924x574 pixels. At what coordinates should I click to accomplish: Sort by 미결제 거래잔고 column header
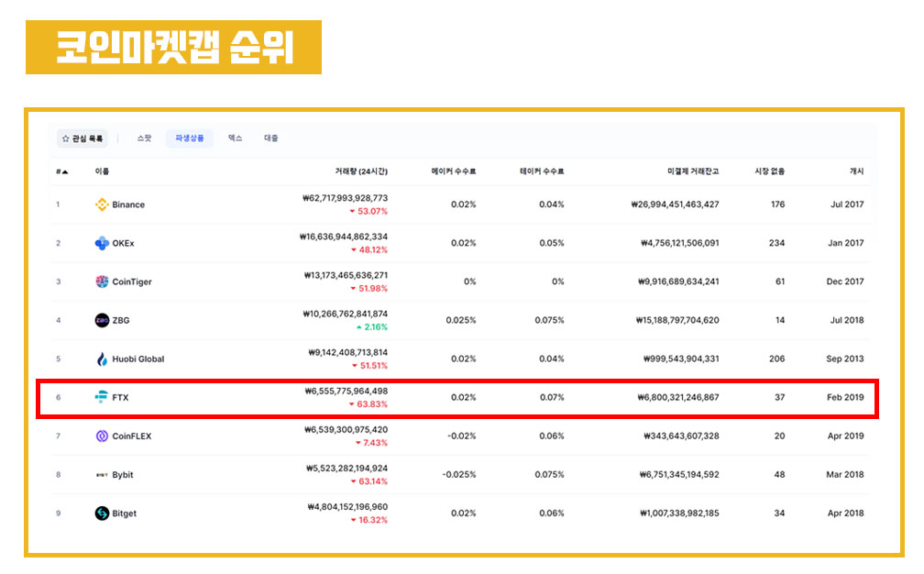693,171
